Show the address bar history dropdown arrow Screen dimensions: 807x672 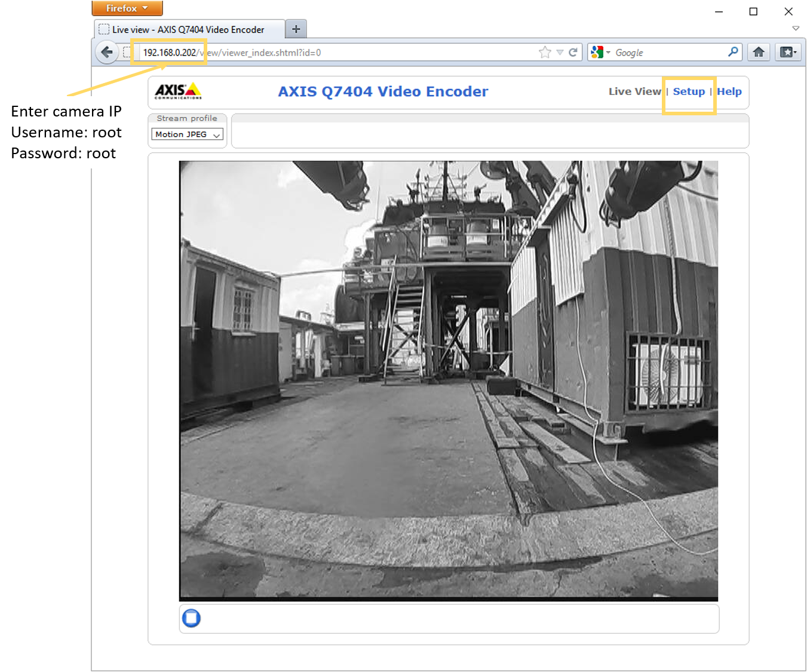point(560,53)
